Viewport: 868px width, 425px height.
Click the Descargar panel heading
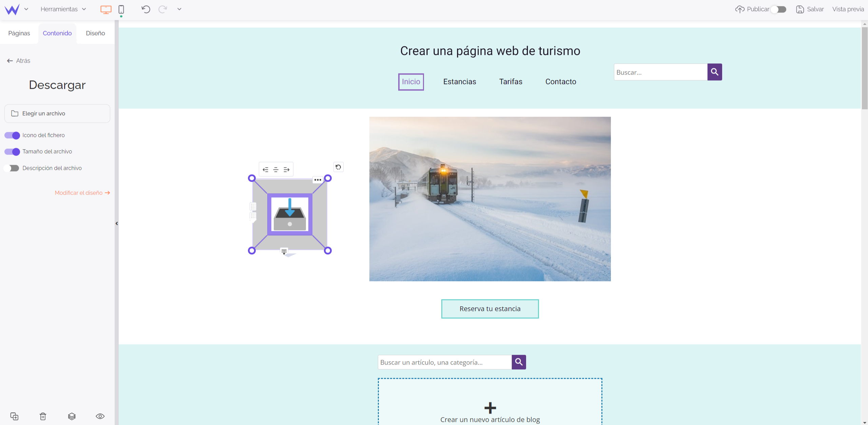tap(57, 85)
